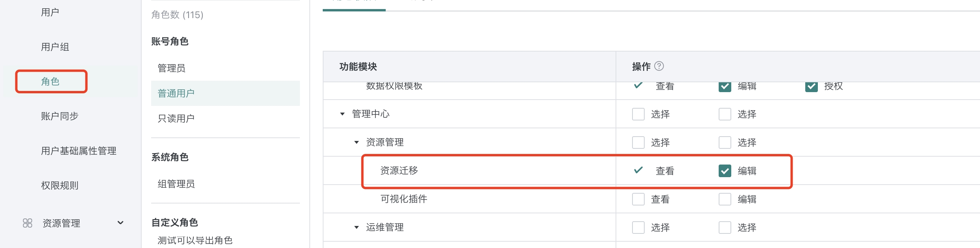Select the 组管理员 system role

point(176,183)
